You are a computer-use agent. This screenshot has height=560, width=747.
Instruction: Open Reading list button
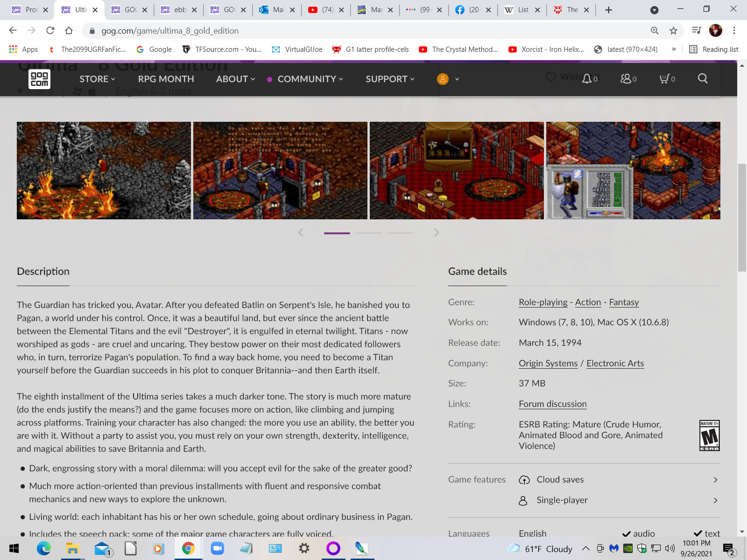pyautogui.click(x=714, y=49)
